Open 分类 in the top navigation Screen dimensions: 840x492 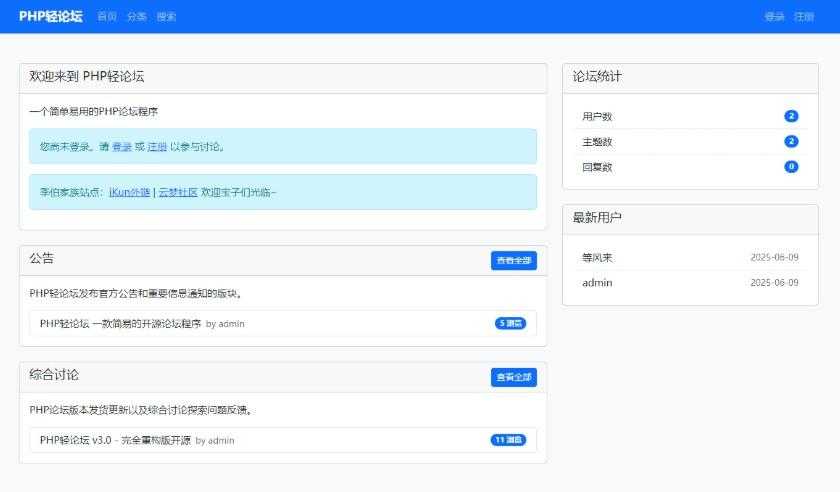pos(136,17)
